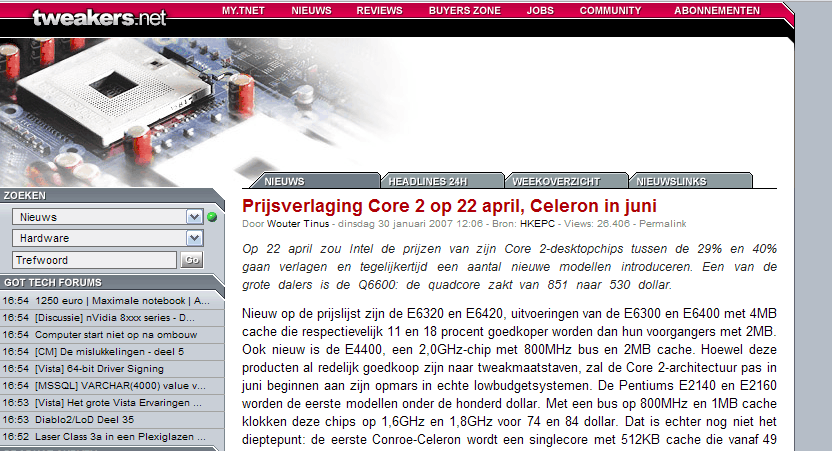Viewport: 832px width, 451px height.
Task: Click the Trefwoord search input field
Action: pyautogui.click(x=94, y=260)
